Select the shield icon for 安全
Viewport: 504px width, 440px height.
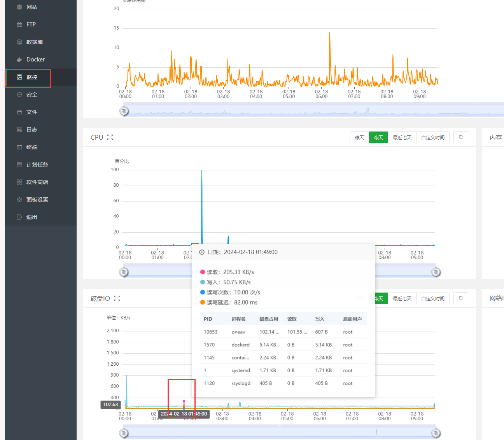coord(19,95)
